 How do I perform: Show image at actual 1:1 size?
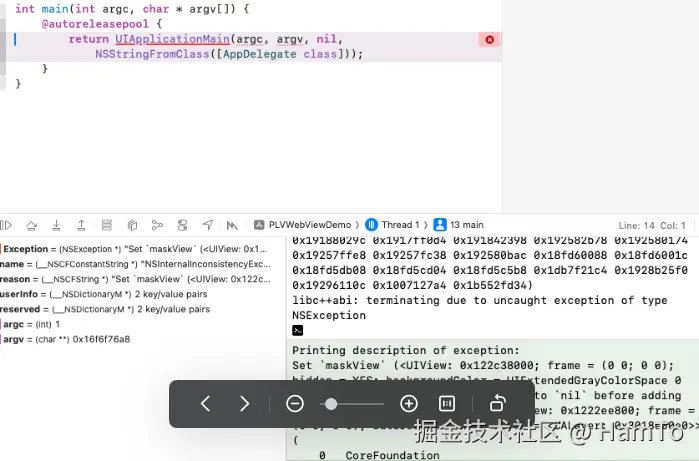(447, 403)
